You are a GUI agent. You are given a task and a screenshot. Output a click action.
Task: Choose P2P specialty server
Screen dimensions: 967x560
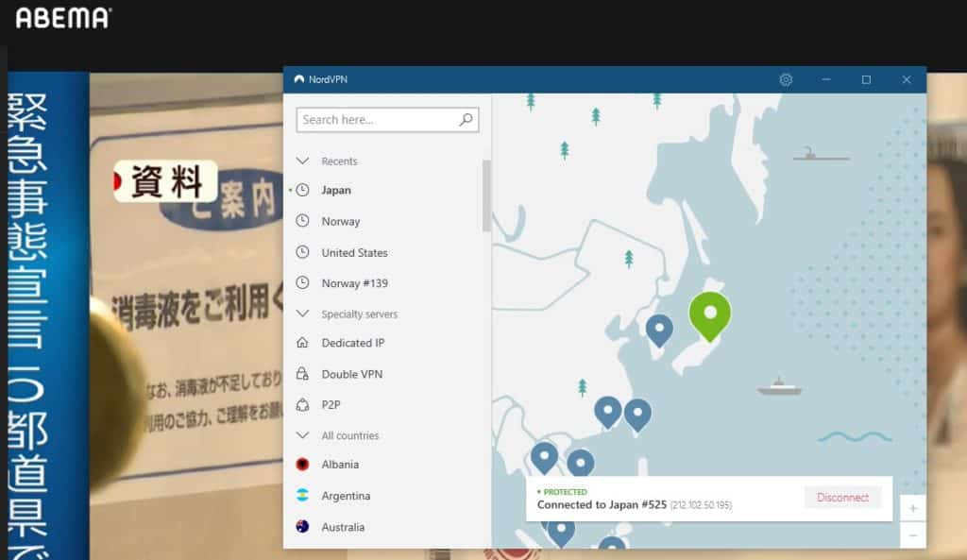pos(331,404)
